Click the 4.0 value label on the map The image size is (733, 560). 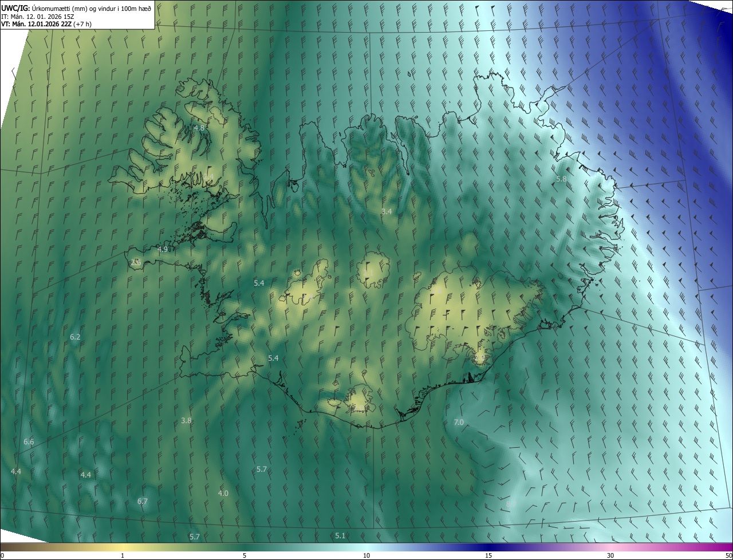click(223, 494)
